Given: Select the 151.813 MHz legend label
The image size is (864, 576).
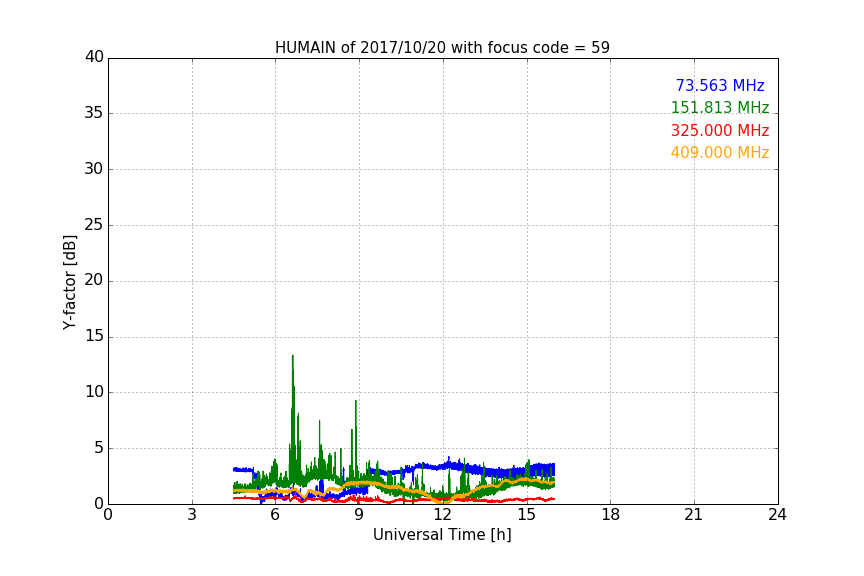Looking at the screenshot, I should tap(720, 108).
